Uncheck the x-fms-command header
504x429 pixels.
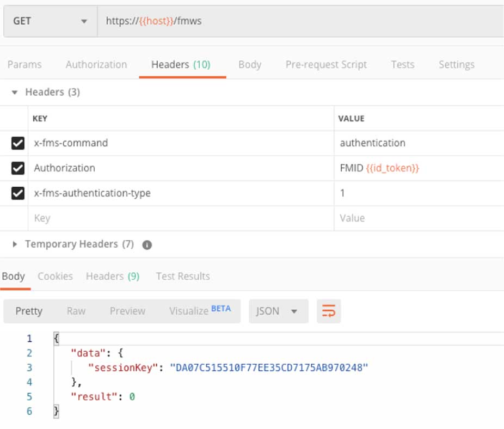coord(17,143)
